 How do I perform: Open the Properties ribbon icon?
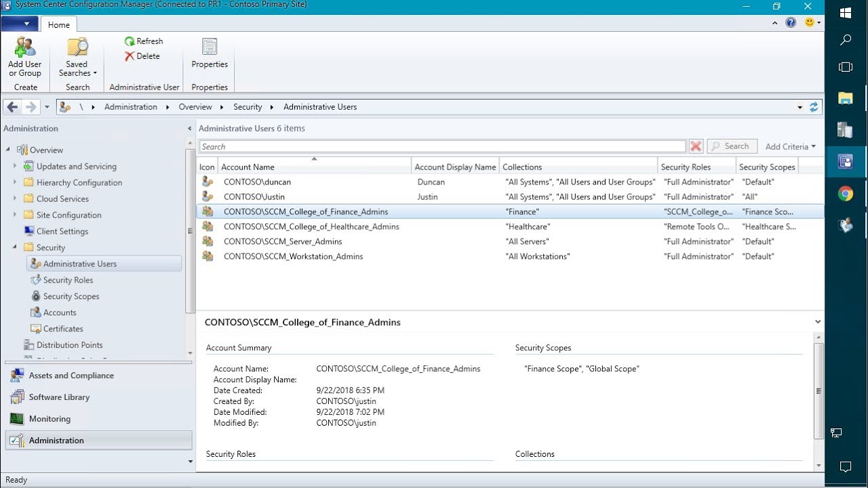210,47
